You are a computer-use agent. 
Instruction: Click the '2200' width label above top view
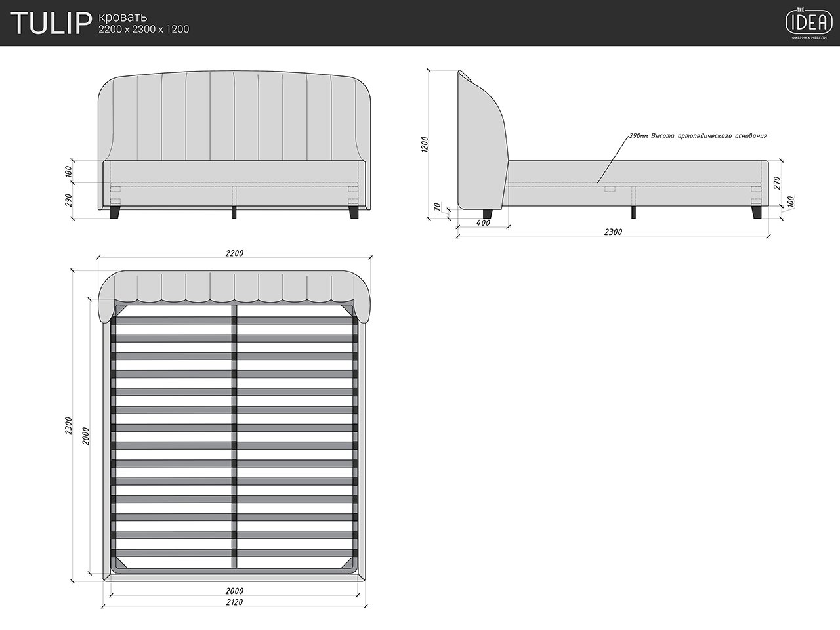click(x=234, y=253)
